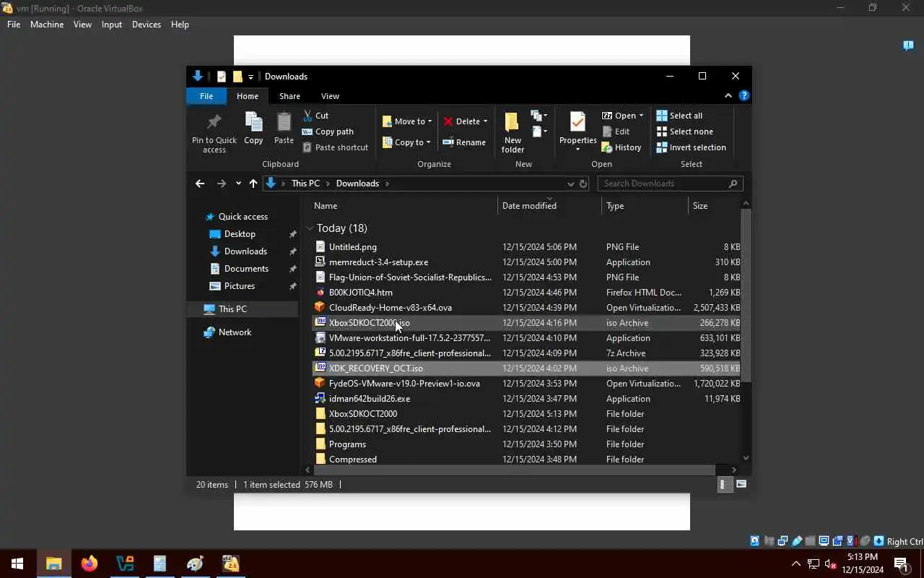Click the Edit button in ribbon
Screen dimensions: 924x578
point(616,131)
